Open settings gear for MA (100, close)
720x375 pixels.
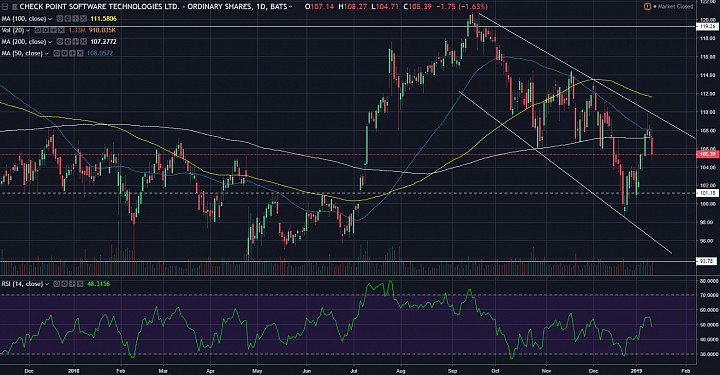68,18
